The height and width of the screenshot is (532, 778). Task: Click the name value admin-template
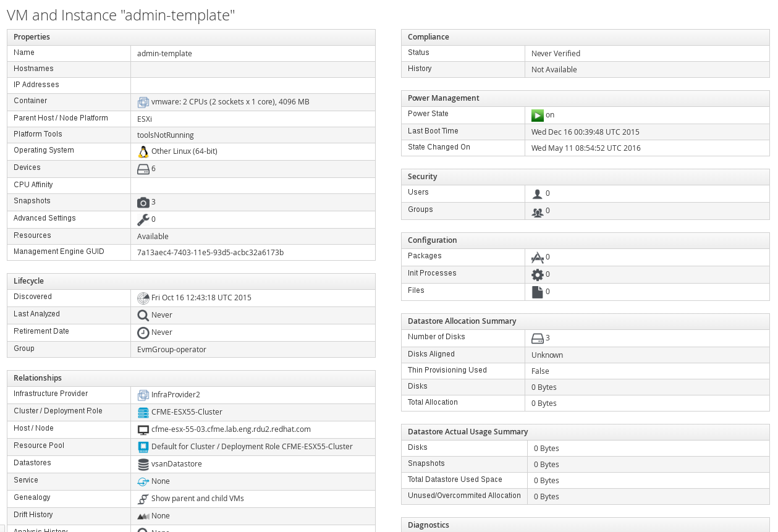[x=164, y=54]
